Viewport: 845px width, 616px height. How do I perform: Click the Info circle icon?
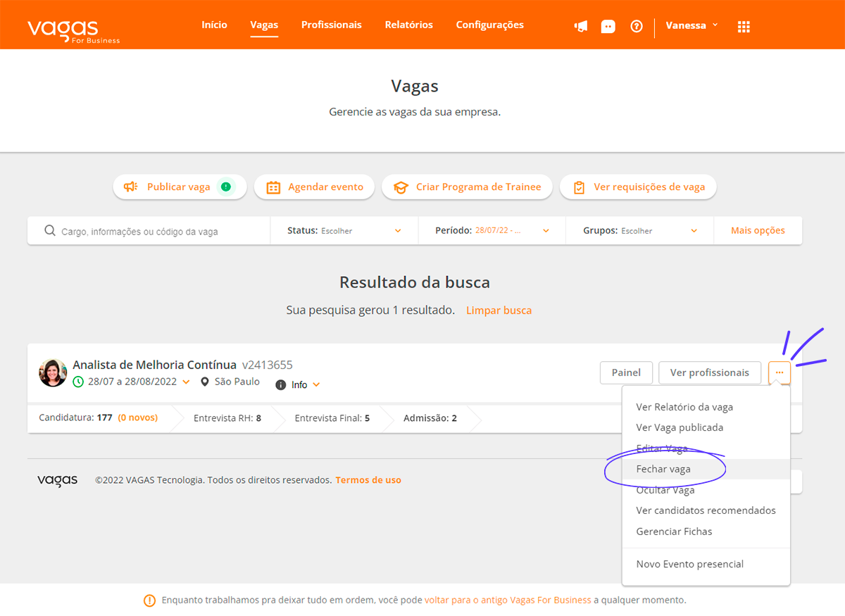(281, 385)
